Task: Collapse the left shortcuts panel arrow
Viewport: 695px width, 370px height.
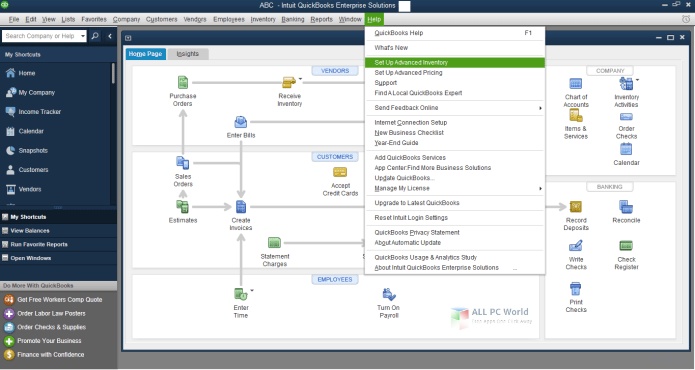Action: pos(110,36)
